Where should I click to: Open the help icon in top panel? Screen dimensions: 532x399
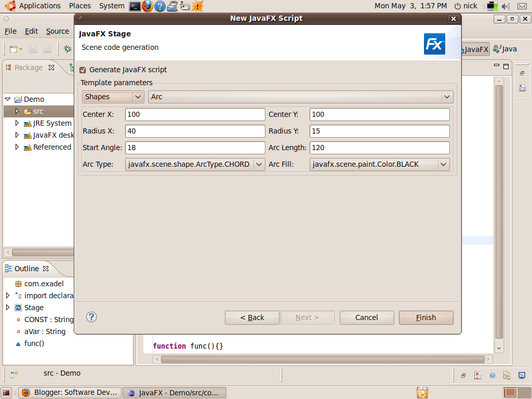pos(160,6)
